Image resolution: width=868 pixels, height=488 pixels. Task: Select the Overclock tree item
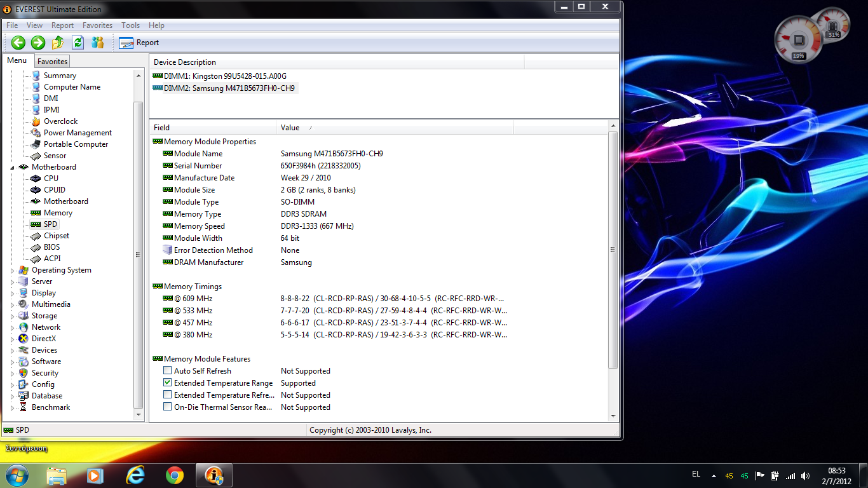(x=60, y=121)
